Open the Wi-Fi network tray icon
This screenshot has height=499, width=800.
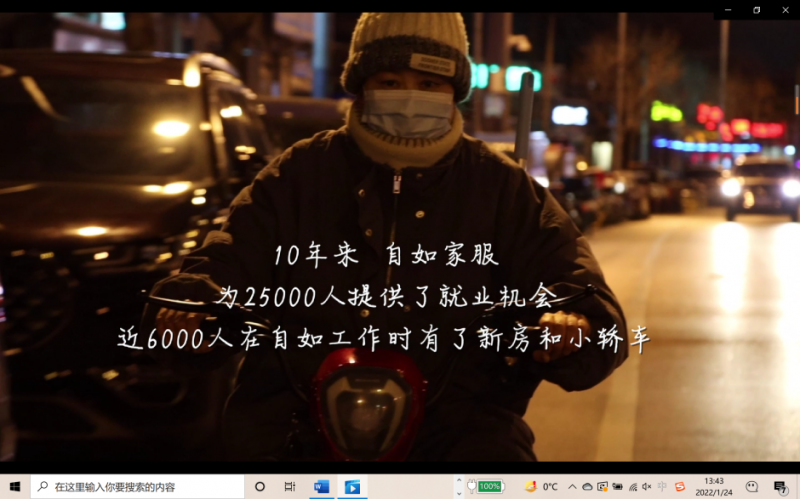(633, 487)
